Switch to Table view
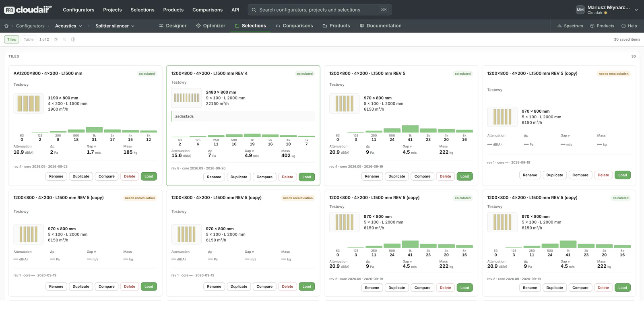 click(29, 39)
